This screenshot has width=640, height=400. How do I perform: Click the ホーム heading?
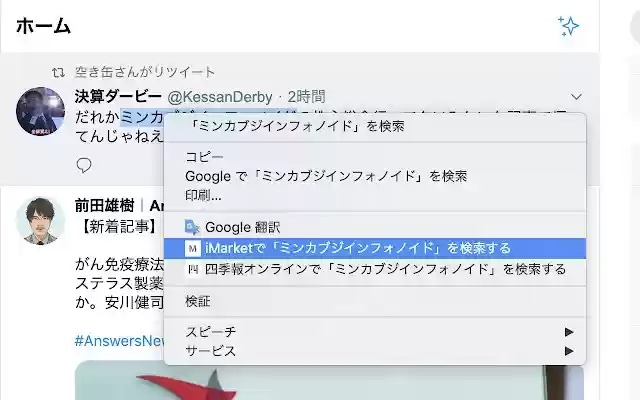coord(44,26)
